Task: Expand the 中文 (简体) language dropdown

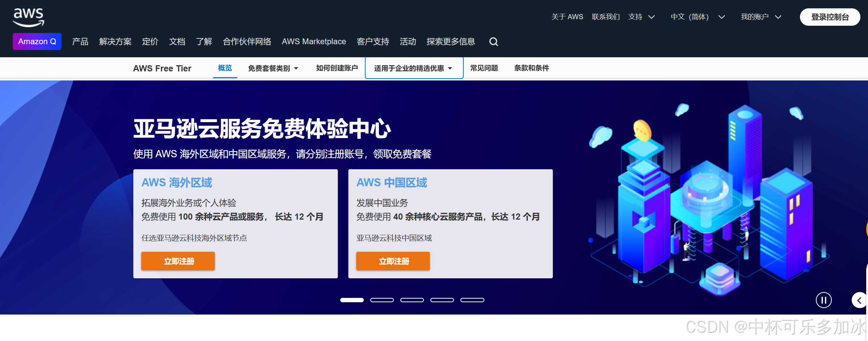Action: (698, 17)
